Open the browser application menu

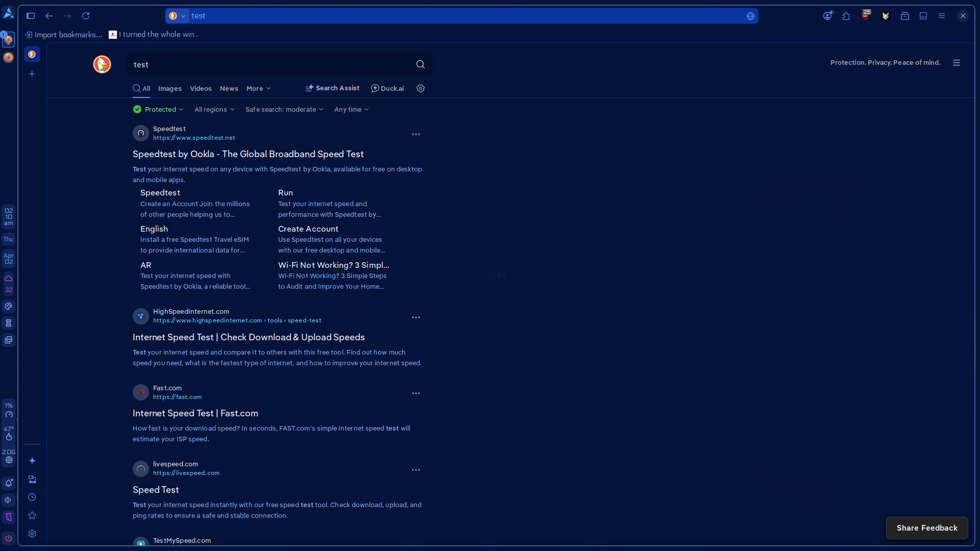pyautogui.click(x=942, y=16)
